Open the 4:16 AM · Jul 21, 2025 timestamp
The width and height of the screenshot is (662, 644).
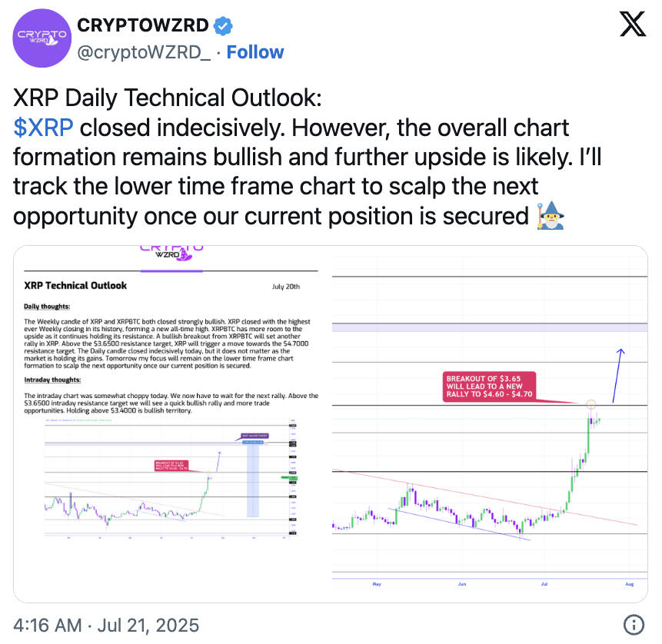point(106,625)
